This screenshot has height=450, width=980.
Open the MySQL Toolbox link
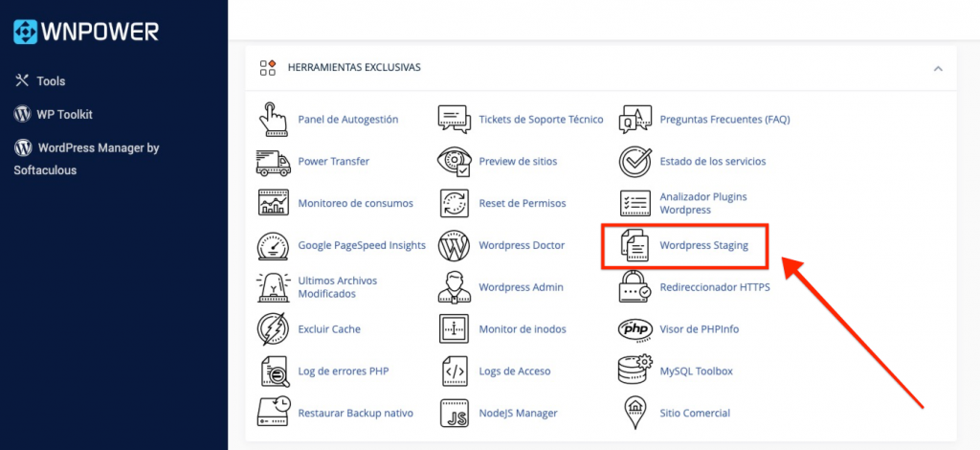697,371
